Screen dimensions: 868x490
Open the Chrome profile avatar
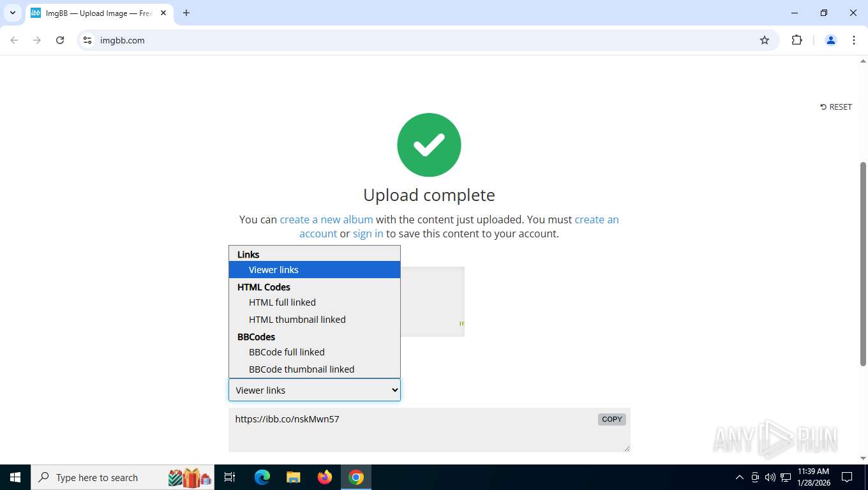click(831, 40)
